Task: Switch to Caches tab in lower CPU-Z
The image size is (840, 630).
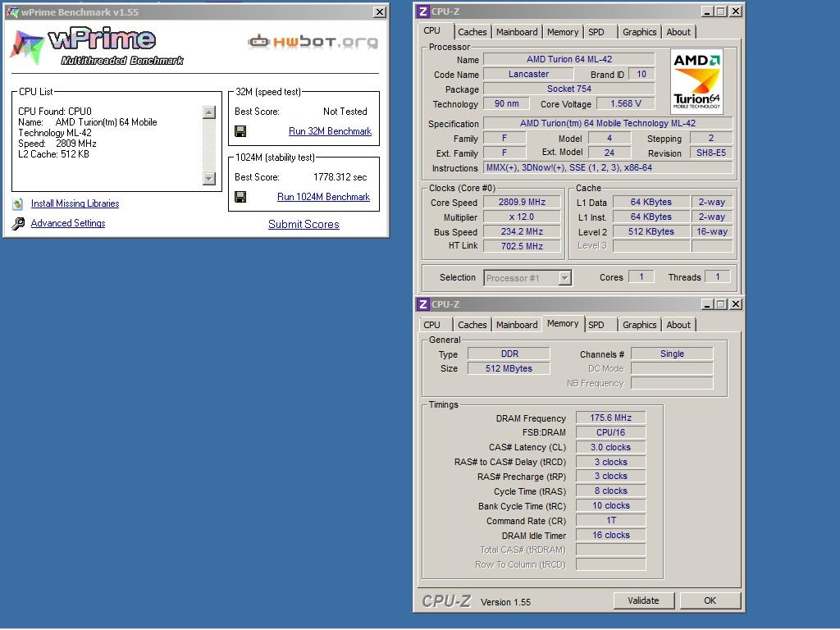Action: [x=472, y=325]
